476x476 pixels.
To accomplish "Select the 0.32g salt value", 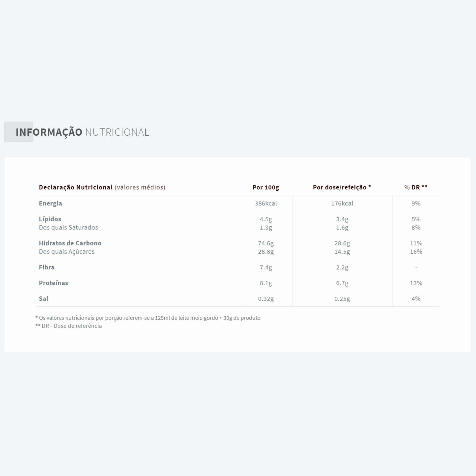I will (266, 299).
